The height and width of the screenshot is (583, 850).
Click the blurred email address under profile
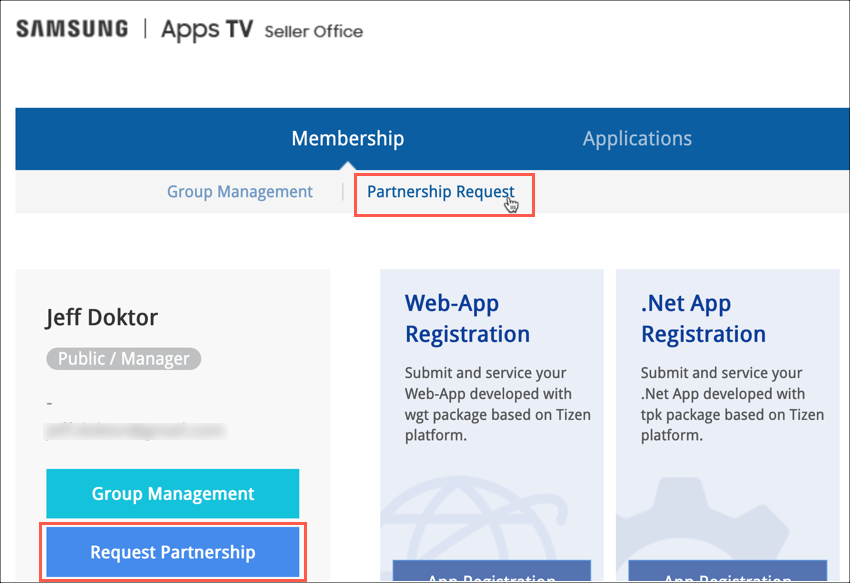pyautogui.click(x=135, y=431)
